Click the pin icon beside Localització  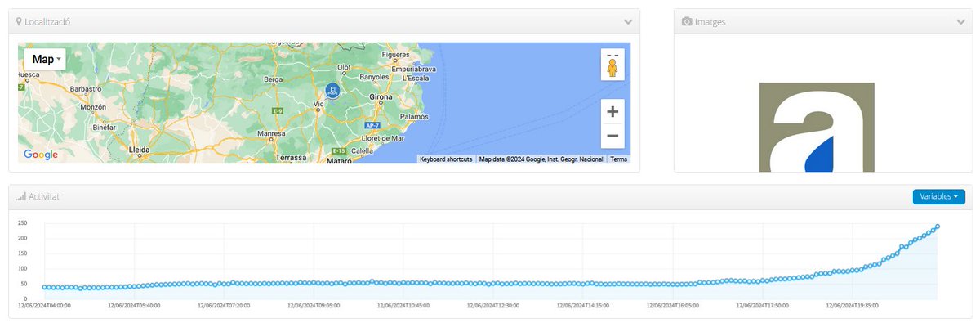(20, 22)
